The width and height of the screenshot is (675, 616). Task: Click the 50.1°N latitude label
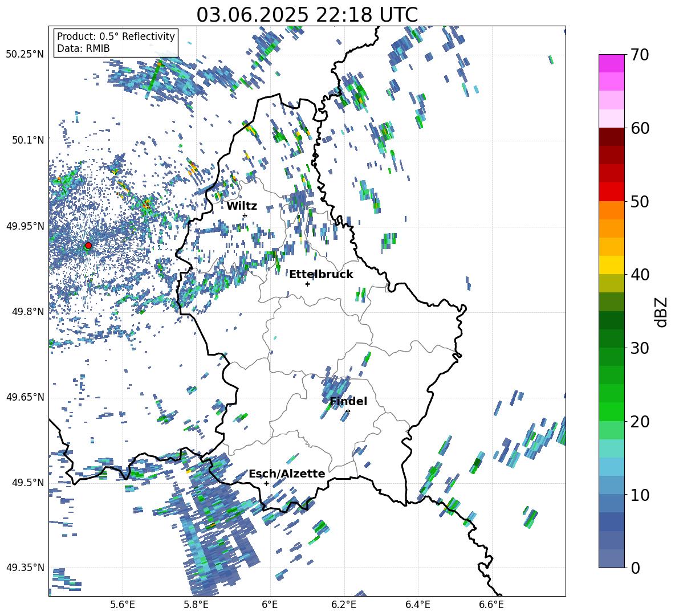click(27, 140)
